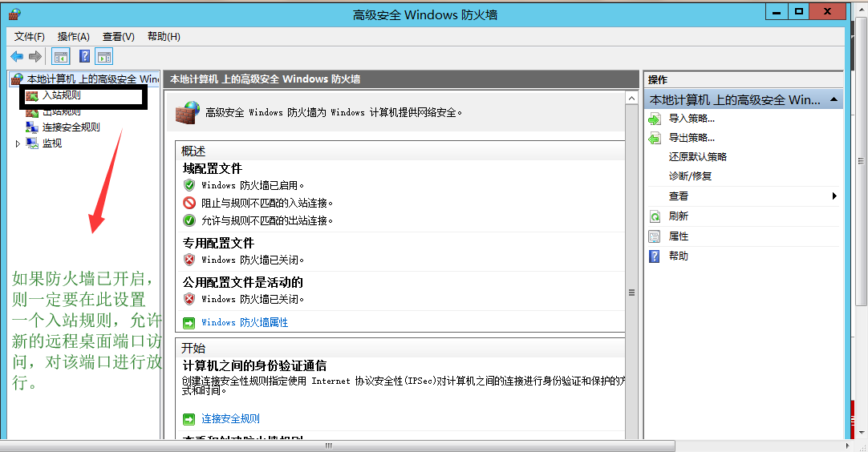Click the red block icon for inbound connections
This screenshot has height=452, width=868.
coord(189,203)
